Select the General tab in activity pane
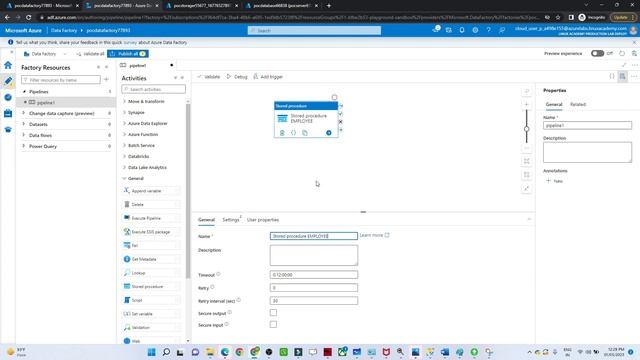The height and width of the screenshot is (360, 640). point(206,220)
